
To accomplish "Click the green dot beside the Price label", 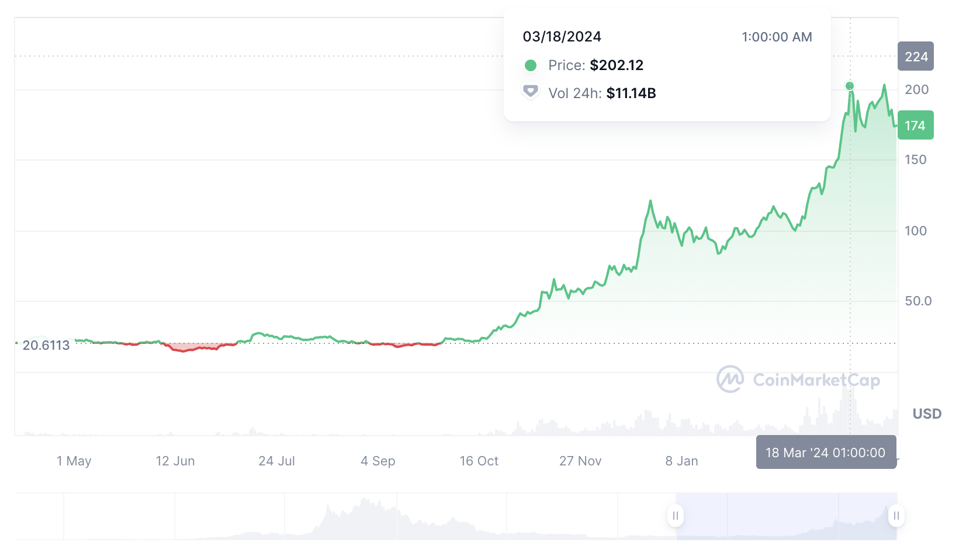I will [530, 65].
